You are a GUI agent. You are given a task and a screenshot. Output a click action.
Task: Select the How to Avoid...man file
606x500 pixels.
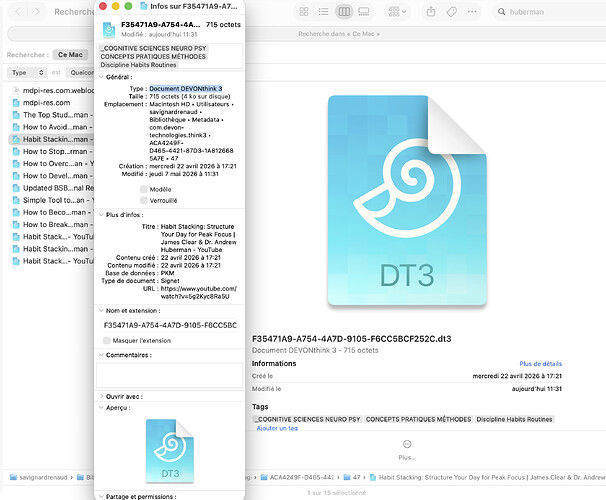pos(53,127)
